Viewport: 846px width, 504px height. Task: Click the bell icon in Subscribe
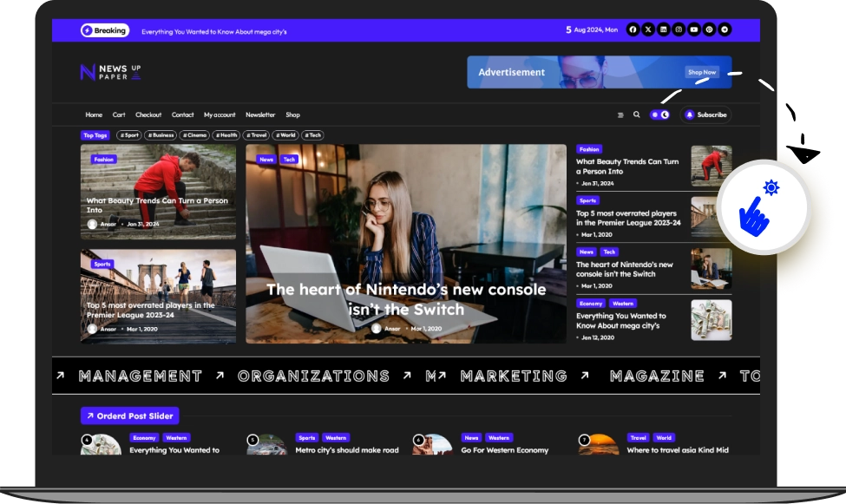689,115
